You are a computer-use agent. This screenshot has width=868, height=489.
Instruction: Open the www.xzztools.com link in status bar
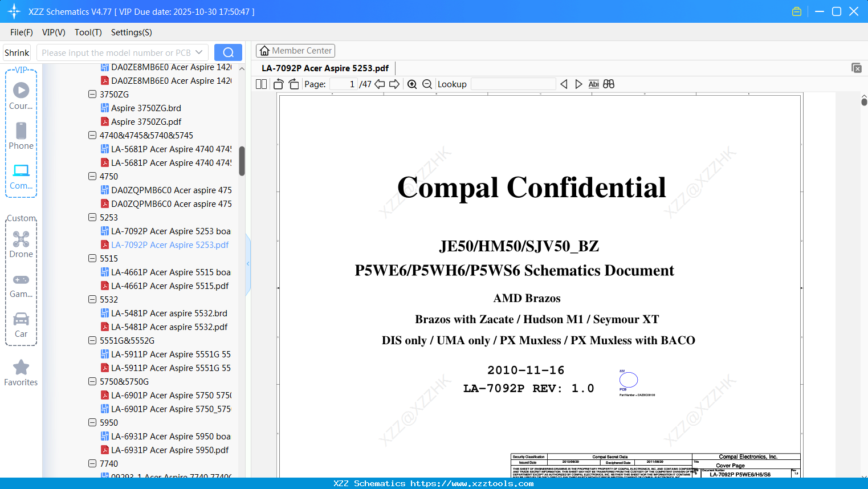(x=472, y=484)
